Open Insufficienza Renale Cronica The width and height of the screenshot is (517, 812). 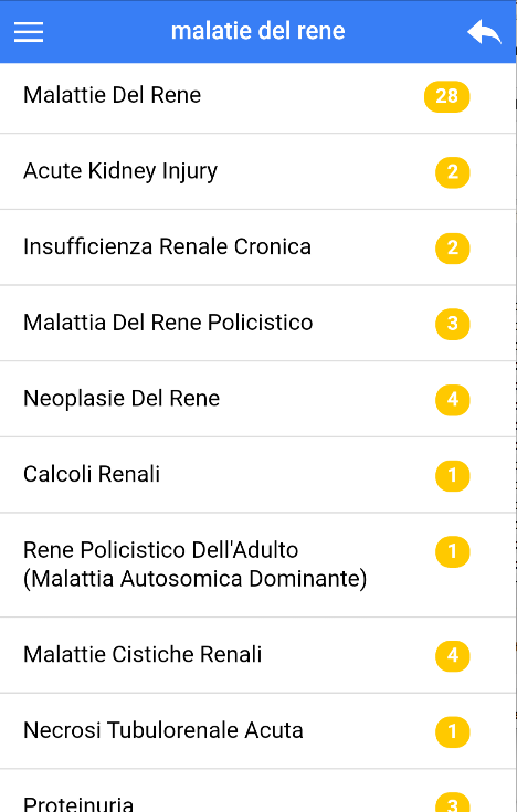pos(167,246)
